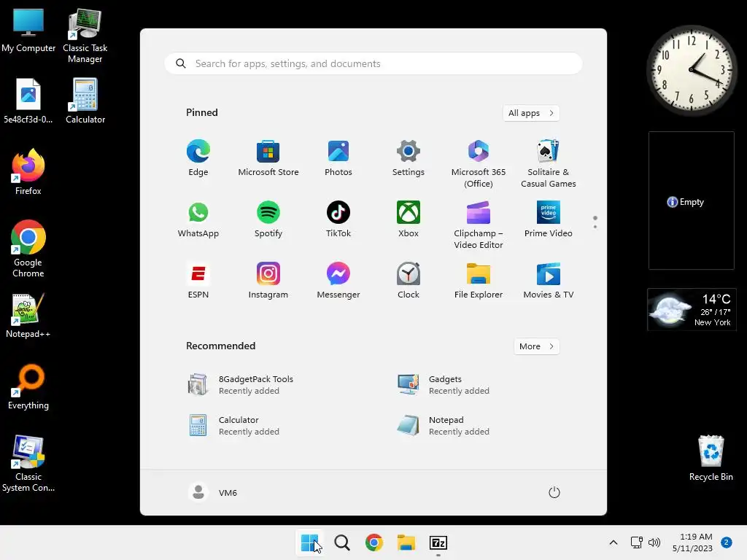This screenshot has height=560, width=747.
Task: Click the power button icon
Action: coord(554,492)
